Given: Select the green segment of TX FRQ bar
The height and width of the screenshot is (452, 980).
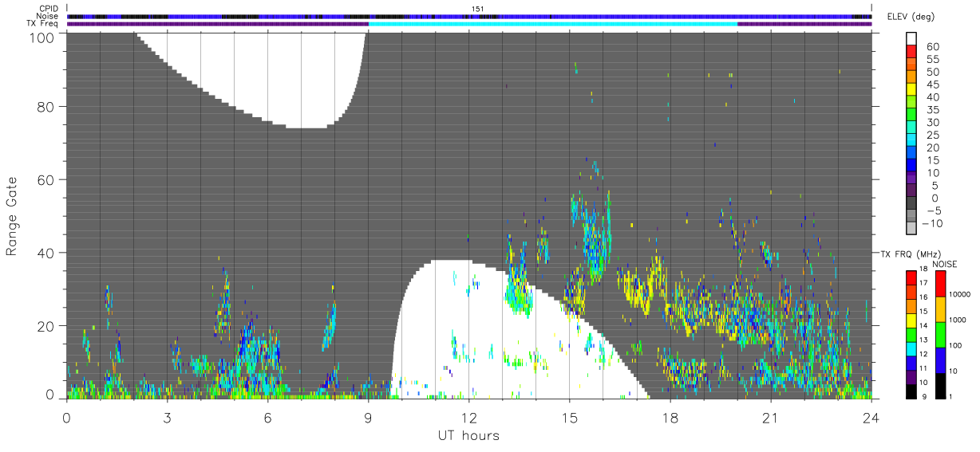Looking at the screenshot, I should point(911,335).
